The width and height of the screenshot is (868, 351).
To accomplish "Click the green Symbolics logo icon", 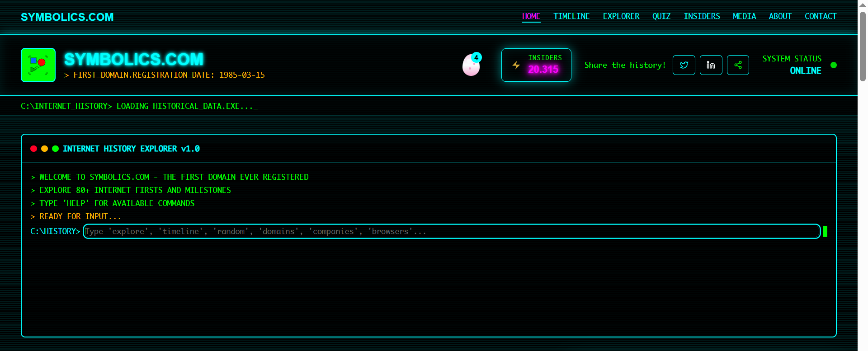I will [38, 65].
